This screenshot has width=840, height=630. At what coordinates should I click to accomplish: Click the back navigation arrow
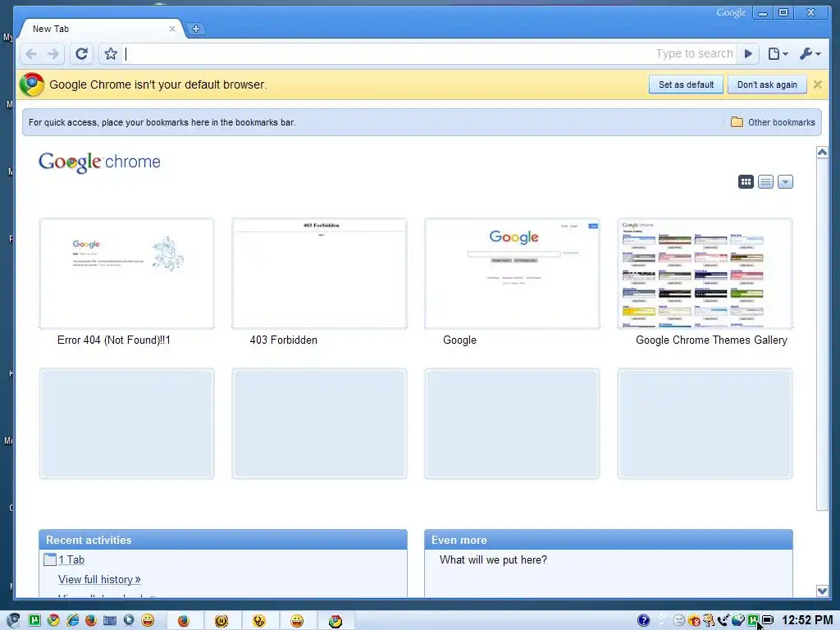click(31, 53)
